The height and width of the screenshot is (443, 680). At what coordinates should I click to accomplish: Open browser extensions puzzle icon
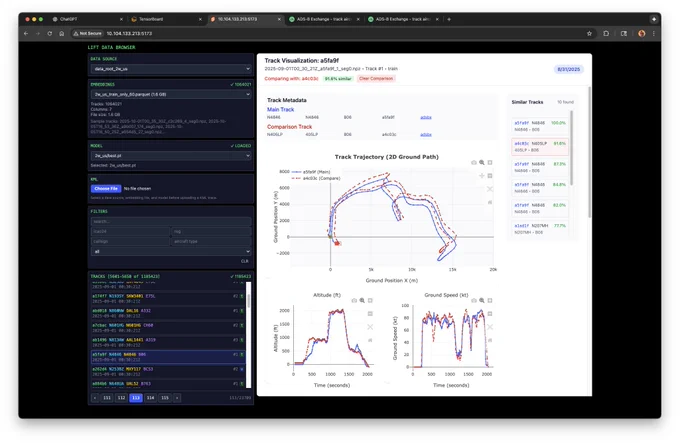(606, 33)
